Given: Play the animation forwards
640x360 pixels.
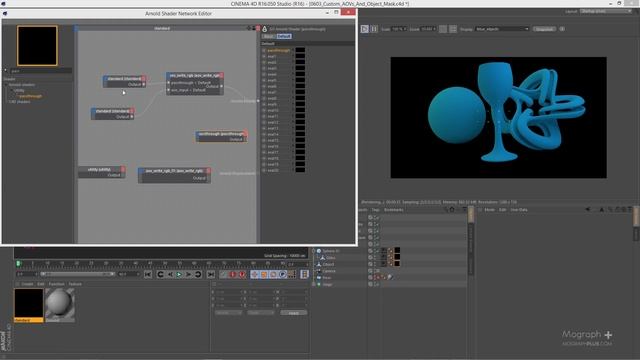Looking at the screenshot, I should pos(179,274).
